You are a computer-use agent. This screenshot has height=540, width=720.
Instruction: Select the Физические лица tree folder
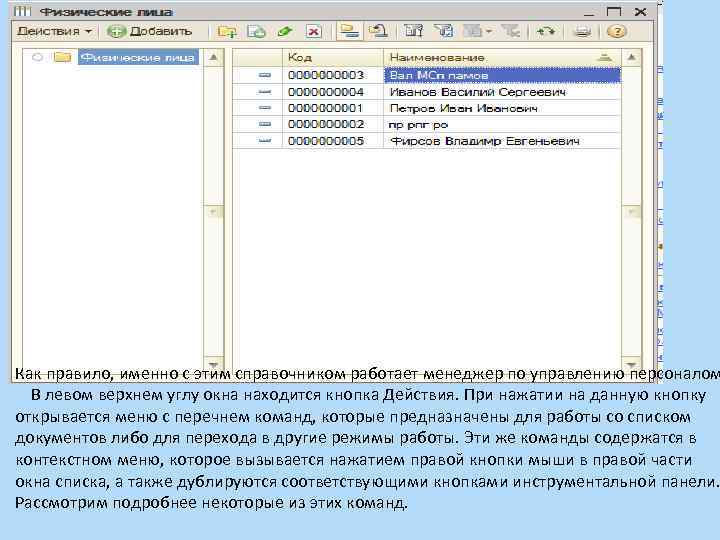(138, 58)
